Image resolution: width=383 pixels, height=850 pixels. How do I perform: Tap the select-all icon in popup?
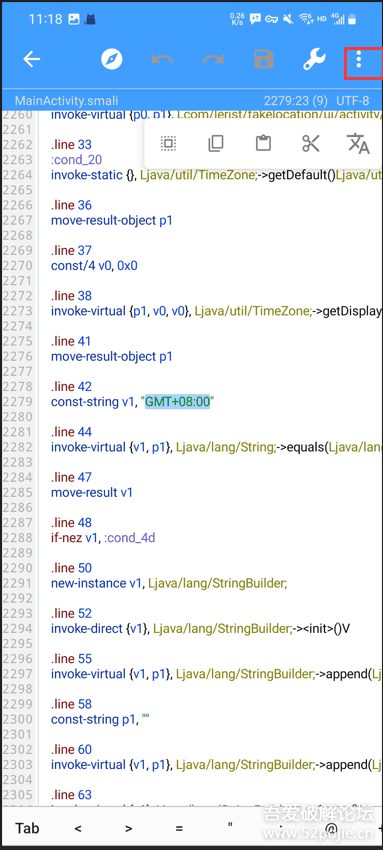(x=168, y=144)
